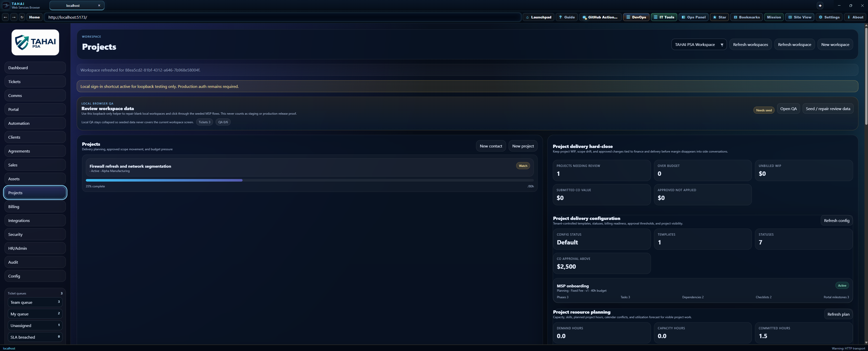Screen dimensions: 868x351
Task: Navigate to Portal
Action: tap(35, 109)
